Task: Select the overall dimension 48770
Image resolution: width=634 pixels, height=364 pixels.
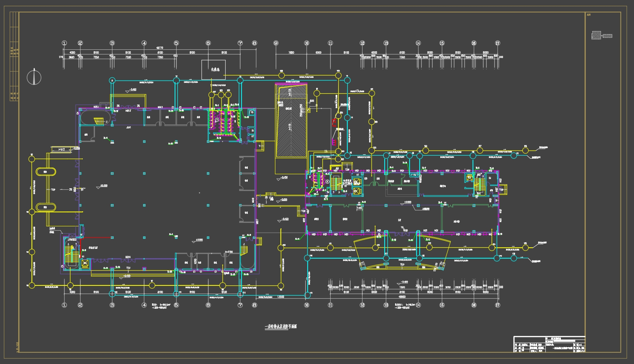Action: point(159,48)
